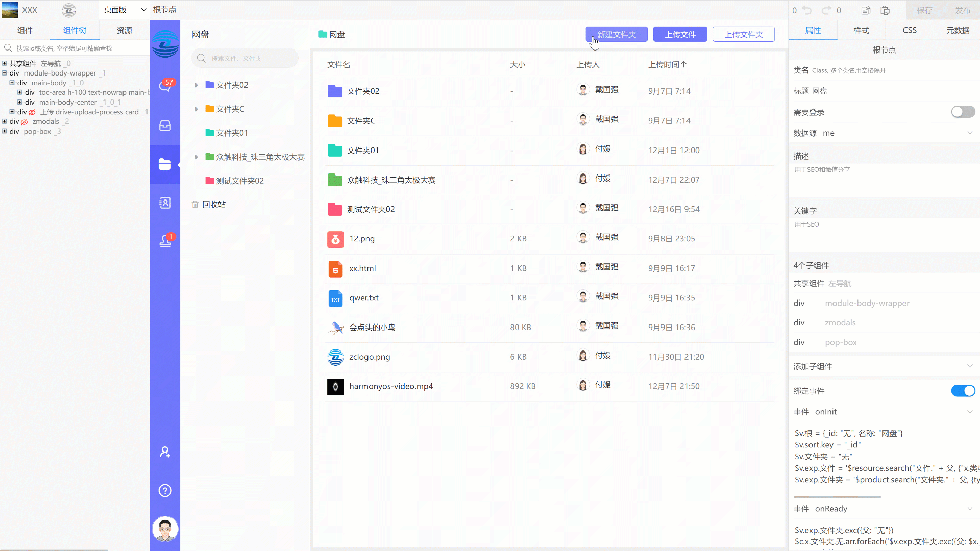Viewport: 980px width, 551px height.
Task: Click the add user icon in the blue sidebar
Action: (x=165, y=452)
